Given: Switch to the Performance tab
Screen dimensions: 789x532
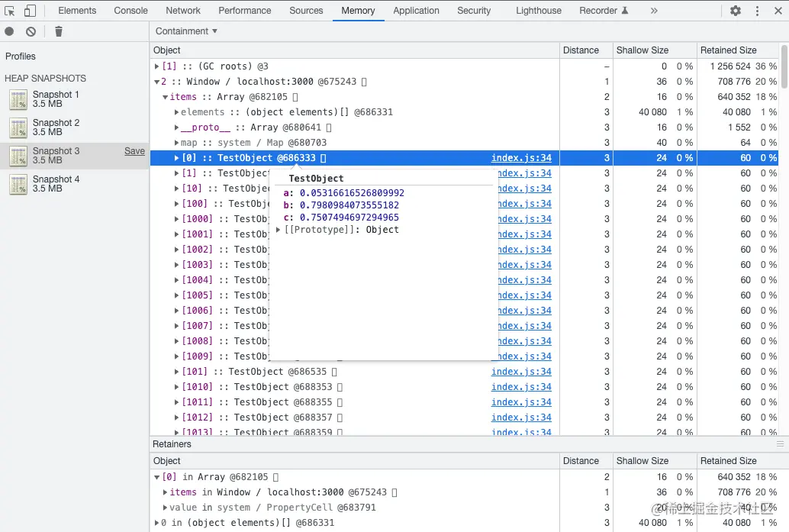Looking at the screenshot, I should point(244,11).
